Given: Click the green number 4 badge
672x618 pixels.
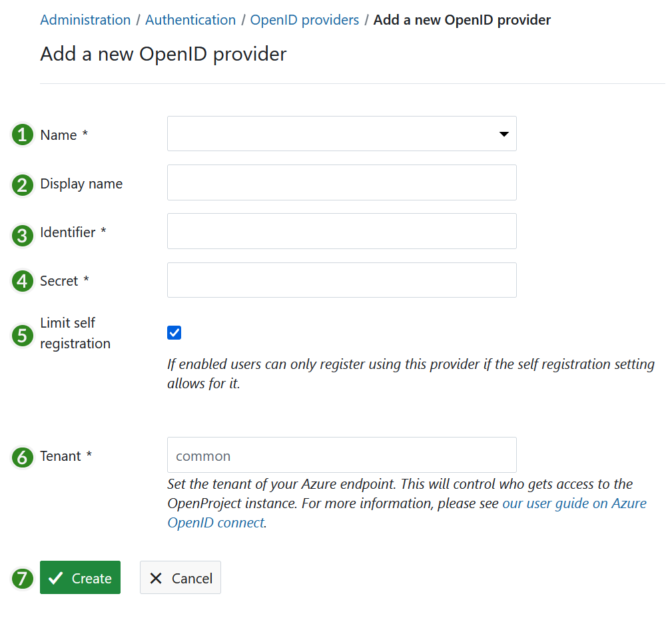Looking at the screenshot, I should pos(23,281).
